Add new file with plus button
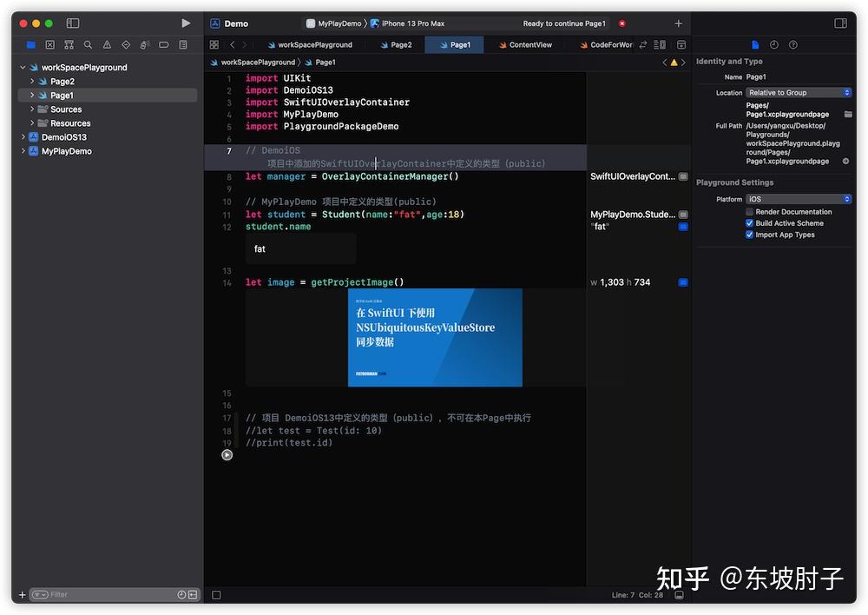The height and width of the screenshot is (615, 868). pyautogui.click(x=23, y=594)
